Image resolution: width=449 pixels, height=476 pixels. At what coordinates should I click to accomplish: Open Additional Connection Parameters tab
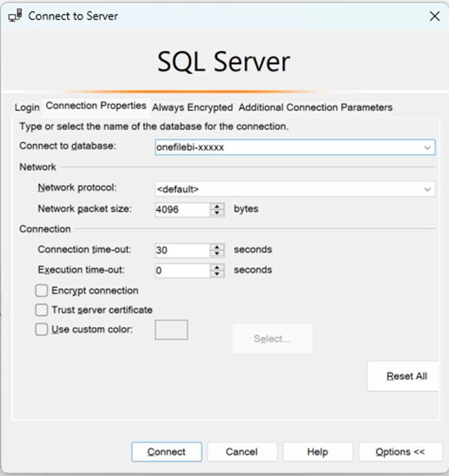click(315, 107)
